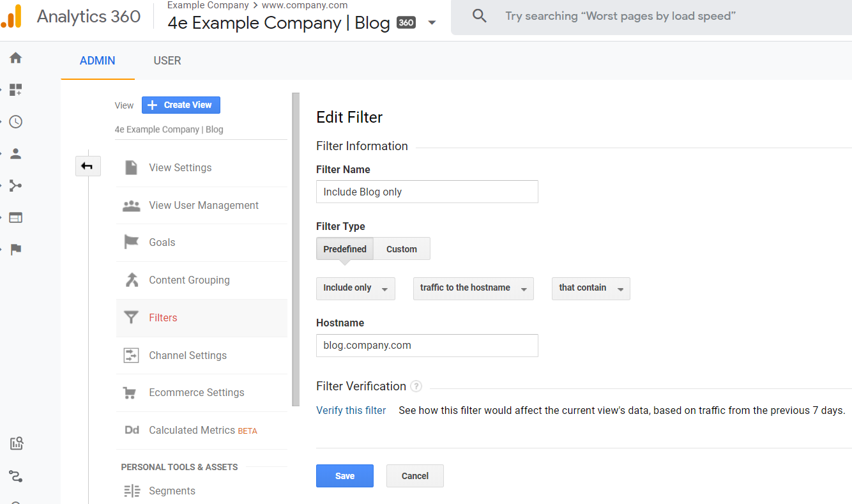
Task: Open the Acquisition icon in sidebar
Action: coord(16,186)
